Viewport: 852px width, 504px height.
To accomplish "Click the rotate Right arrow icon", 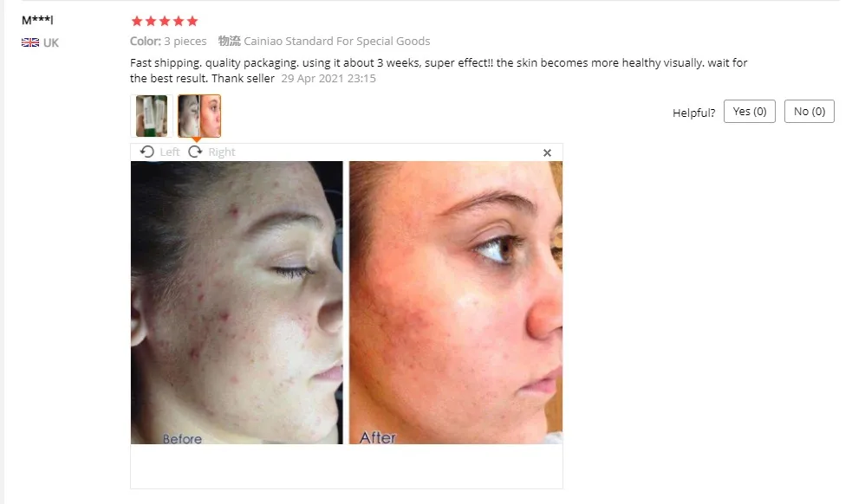I will click(195, 152).
